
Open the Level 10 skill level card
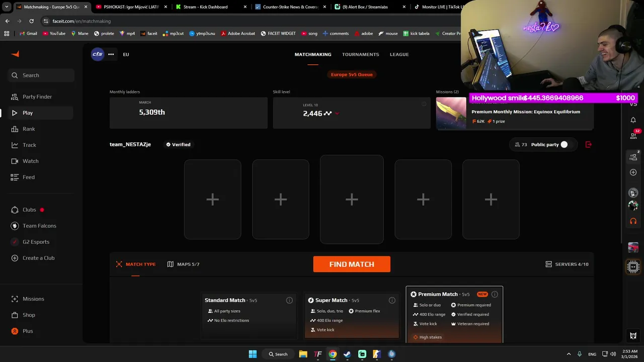click(352, 113)
